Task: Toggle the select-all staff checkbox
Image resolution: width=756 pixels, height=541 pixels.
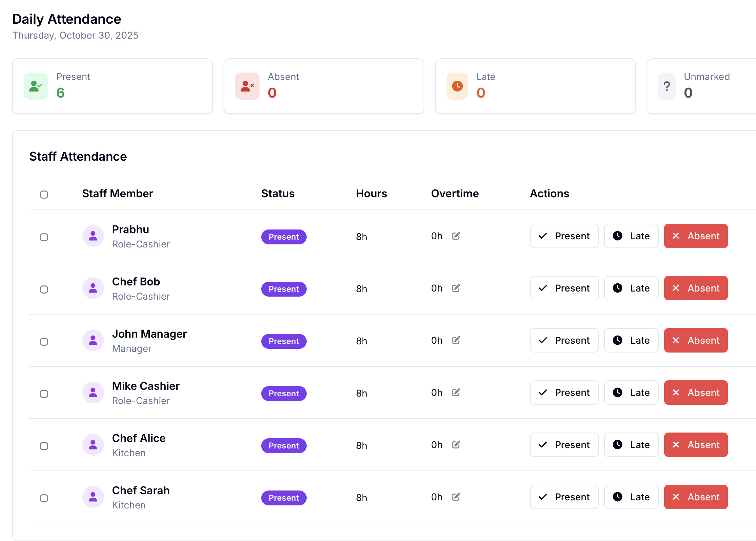Action: pyautogui.click(x=44, y=195)
